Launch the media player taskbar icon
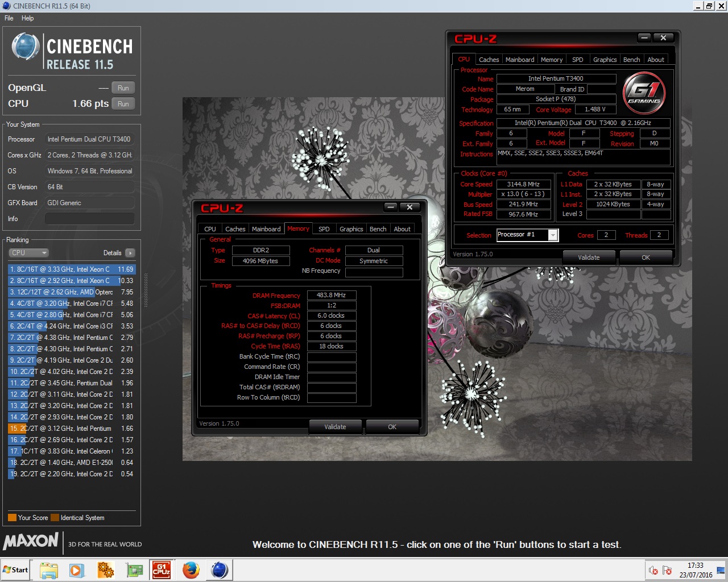The image size is (728, 582). tap(77, 569)
